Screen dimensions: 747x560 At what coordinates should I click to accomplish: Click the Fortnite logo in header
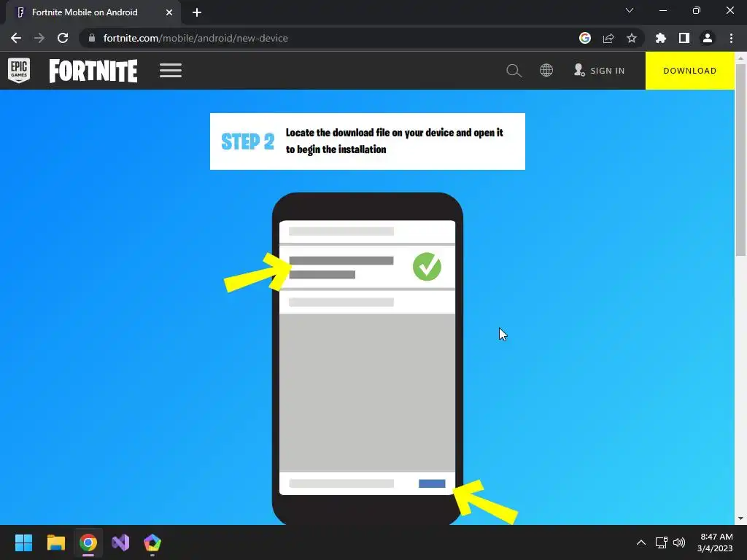(93, 71)
